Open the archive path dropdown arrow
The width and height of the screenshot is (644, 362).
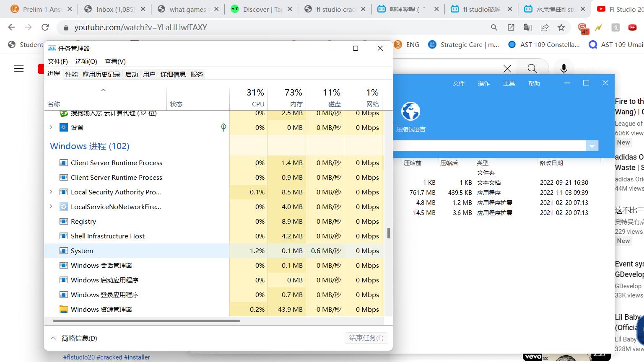click(592, 146)
